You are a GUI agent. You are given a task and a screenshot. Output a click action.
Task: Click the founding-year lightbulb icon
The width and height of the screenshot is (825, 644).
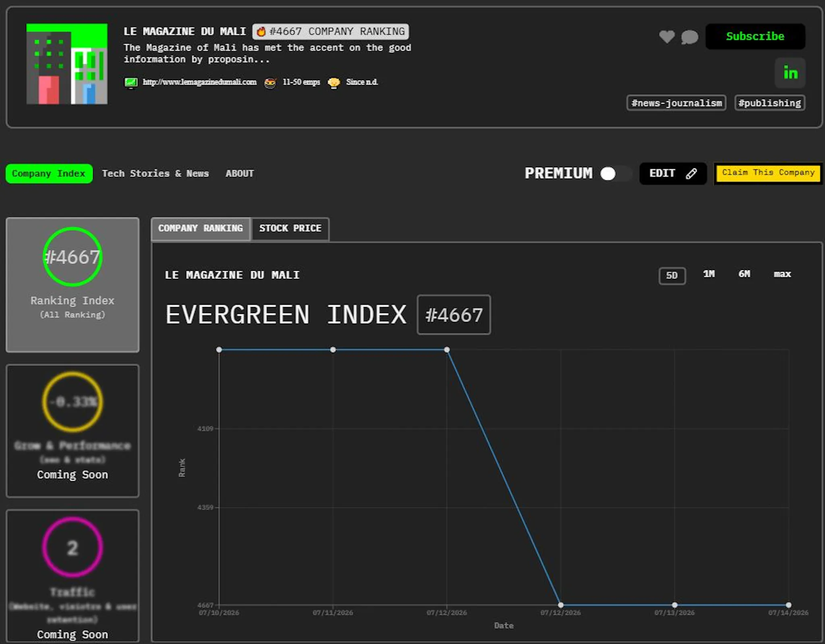(334, 83)
